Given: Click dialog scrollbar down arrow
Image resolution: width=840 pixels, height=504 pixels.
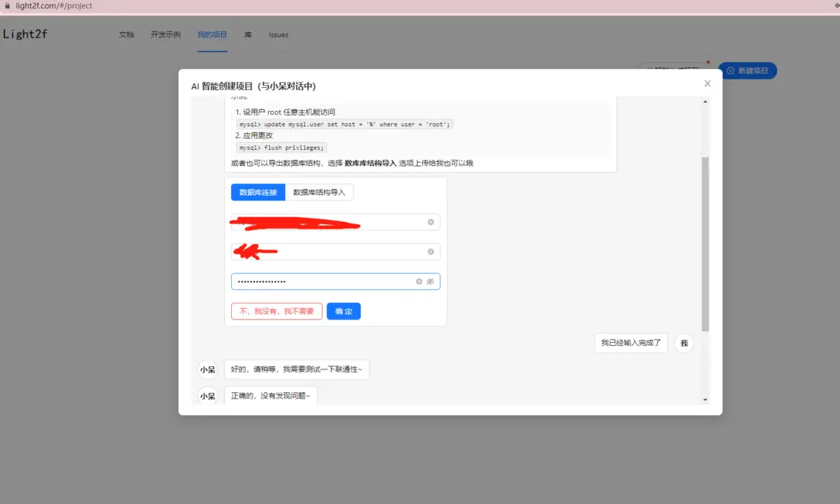Looking at the screenshot, I should click(705, 399).
